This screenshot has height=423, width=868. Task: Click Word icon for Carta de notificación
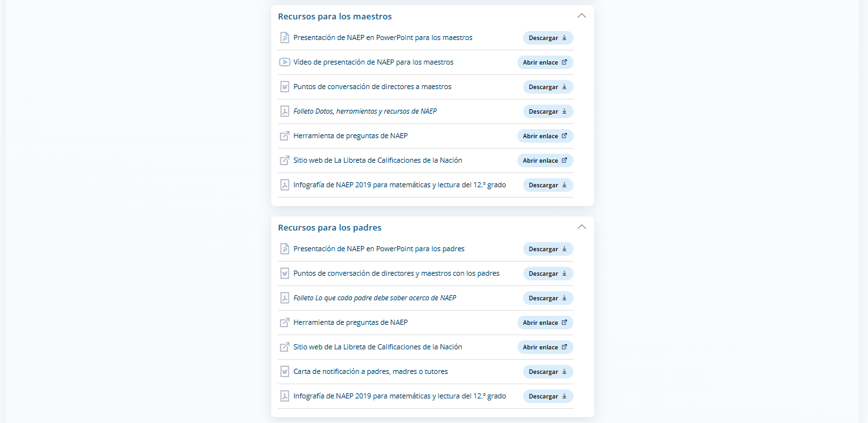(x=284, y=371)
